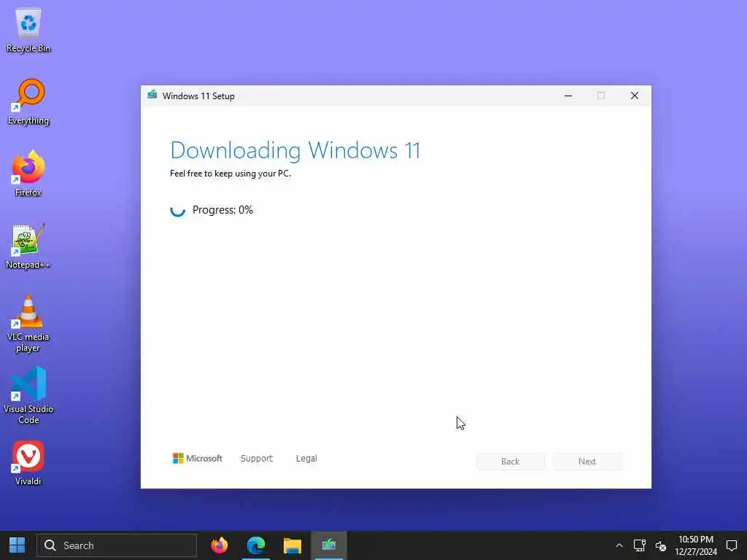Viewport: 747px width, 560px height.
Task: Click the download progress spinner
Action: coord(178,210)
